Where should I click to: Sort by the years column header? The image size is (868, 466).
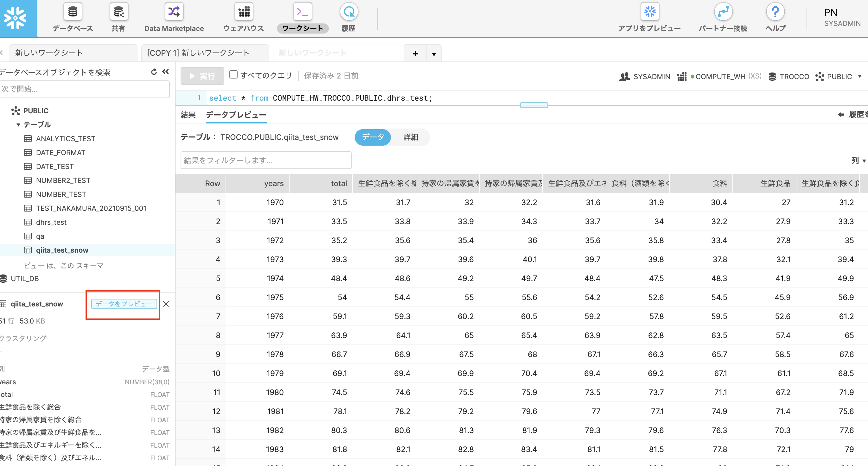coord(258,184)
